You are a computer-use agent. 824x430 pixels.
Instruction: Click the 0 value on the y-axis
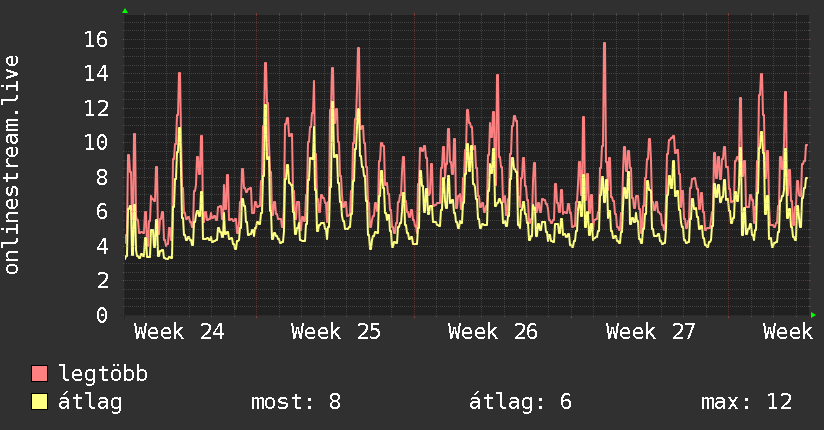coord(102,315)
